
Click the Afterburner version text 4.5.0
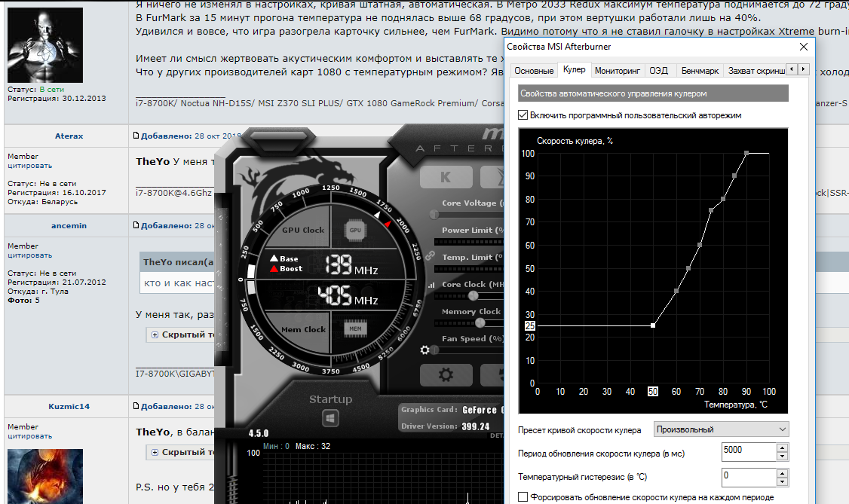(259, 434)
